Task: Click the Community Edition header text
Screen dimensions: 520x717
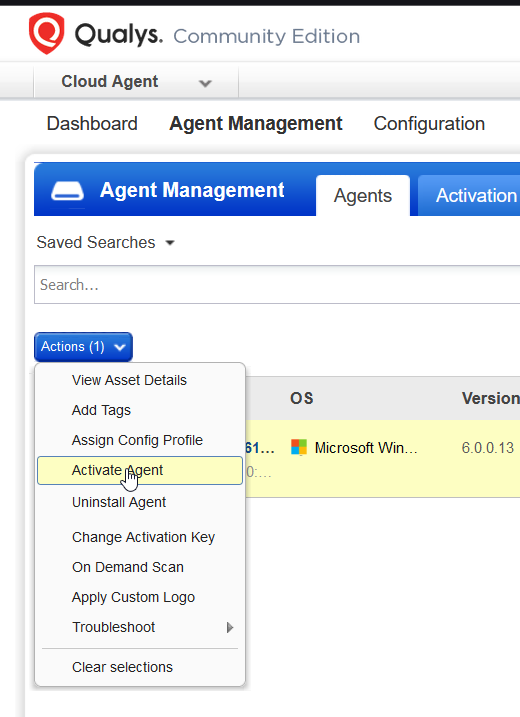Action: pos(267,36)
